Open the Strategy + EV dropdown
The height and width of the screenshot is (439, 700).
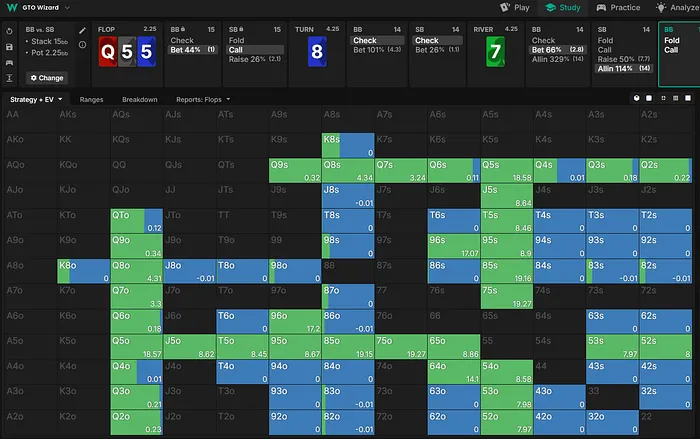[36, 100]
